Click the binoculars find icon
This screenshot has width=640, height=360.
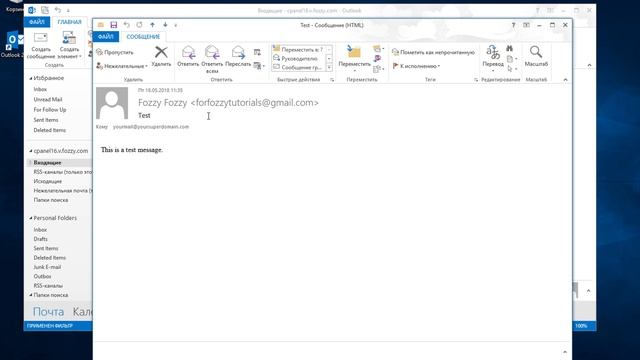coord(509,49)
